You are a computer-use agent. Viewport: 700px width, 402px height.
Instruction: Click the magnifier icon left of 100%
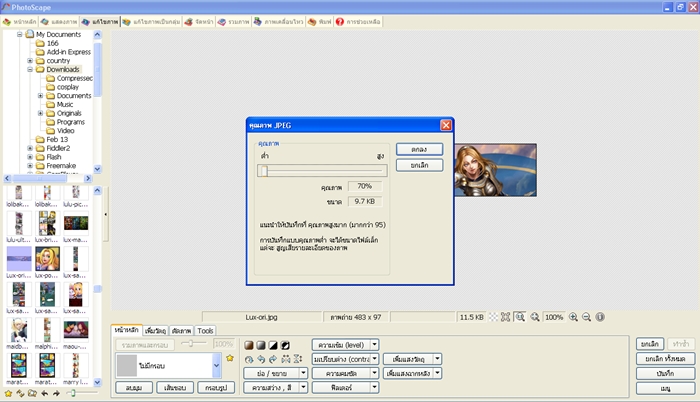(x=535, y=317)
